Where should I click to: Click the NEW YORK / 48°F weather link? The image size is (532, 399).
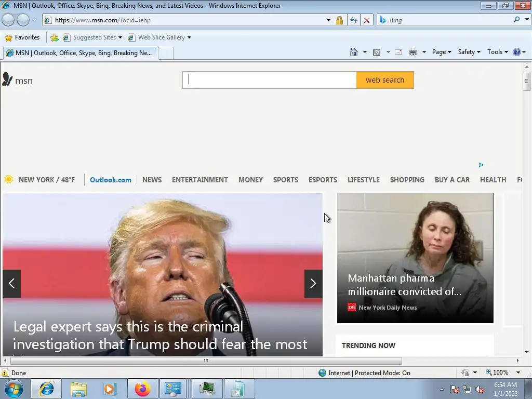click(x=47, y=180)
